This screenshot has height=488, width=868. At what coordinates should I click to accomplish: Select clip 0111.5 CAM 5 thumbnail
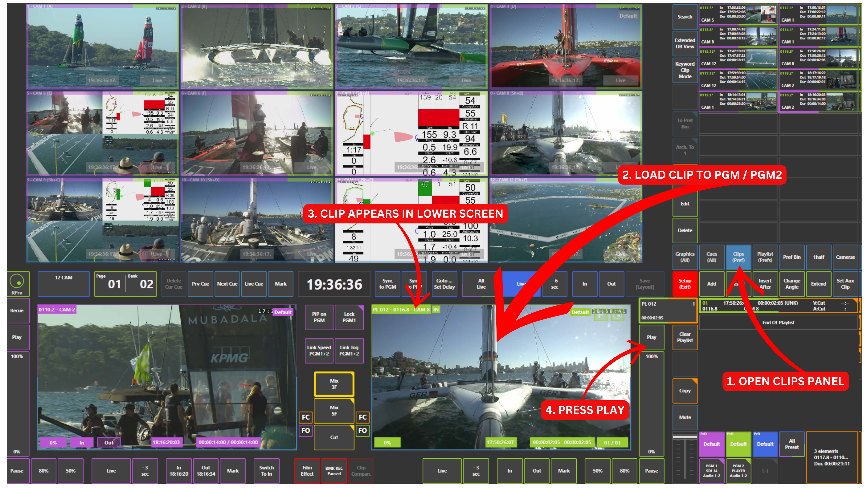(x=762, y=14)
